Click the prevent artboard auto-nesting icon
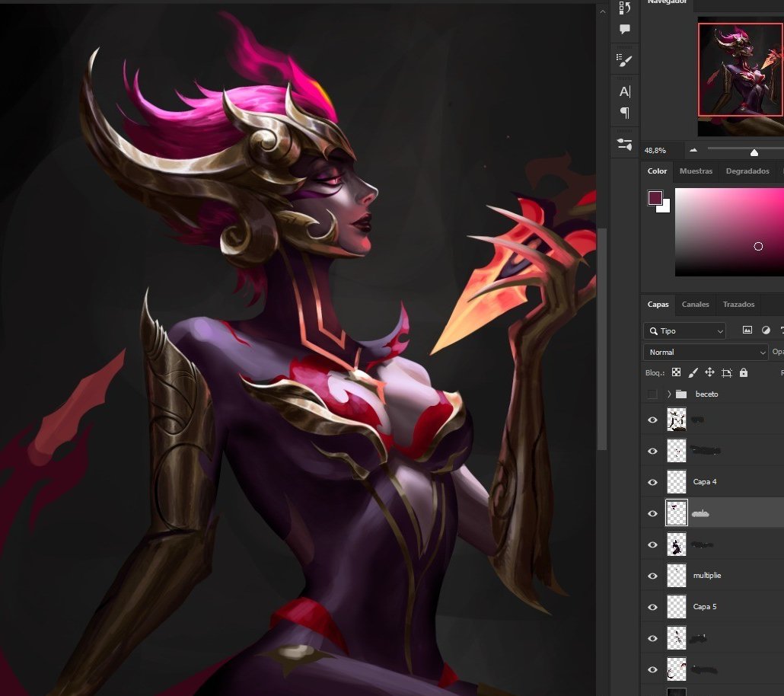 [x=726, y=372]
